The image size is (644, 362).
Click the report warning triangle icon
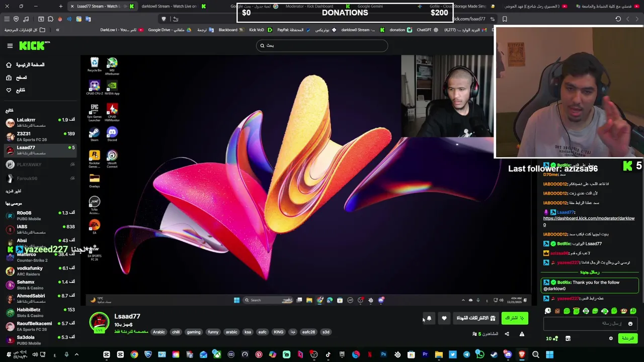[522, 334]
